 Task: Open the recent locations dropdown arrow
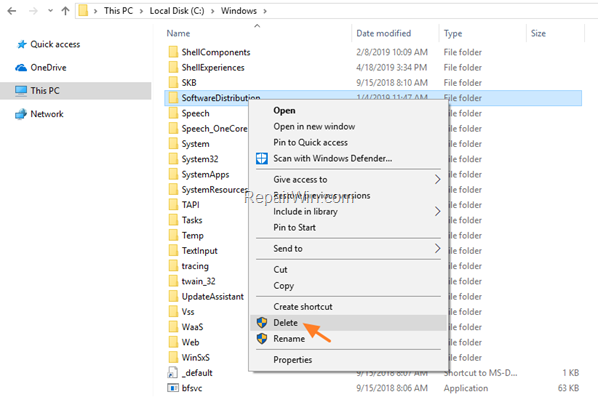point(50,11)
